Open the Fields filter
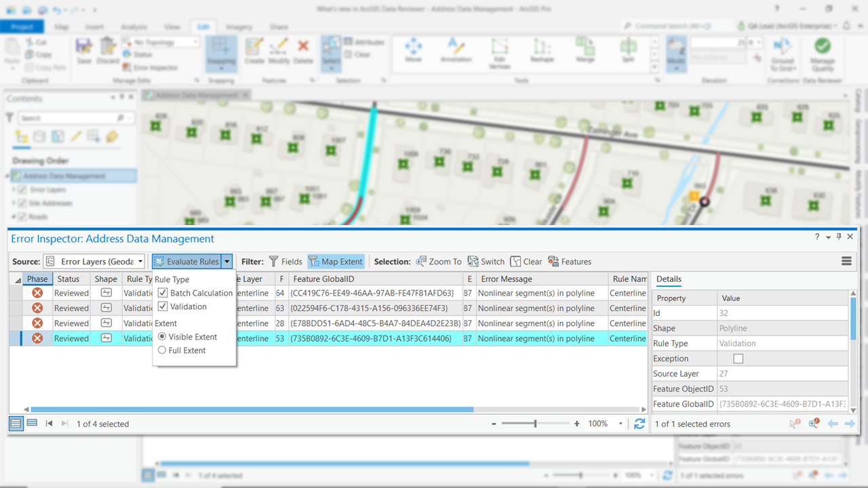 tap(285, 262)
